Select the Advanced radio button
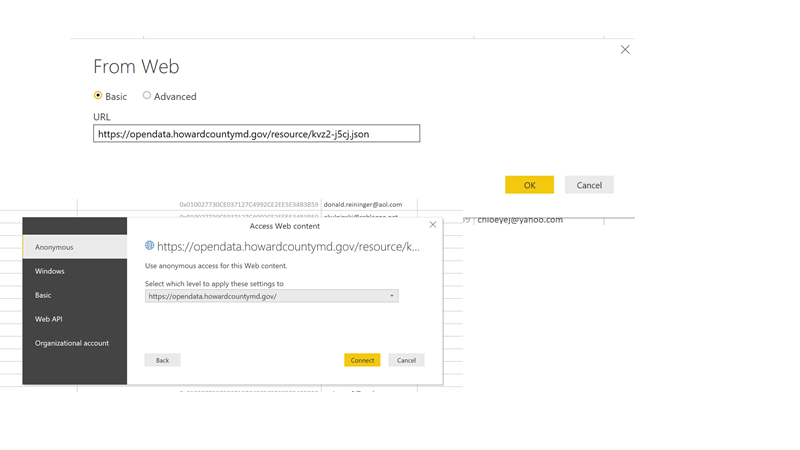Screen dimensions: 800x450 (147, 96)
